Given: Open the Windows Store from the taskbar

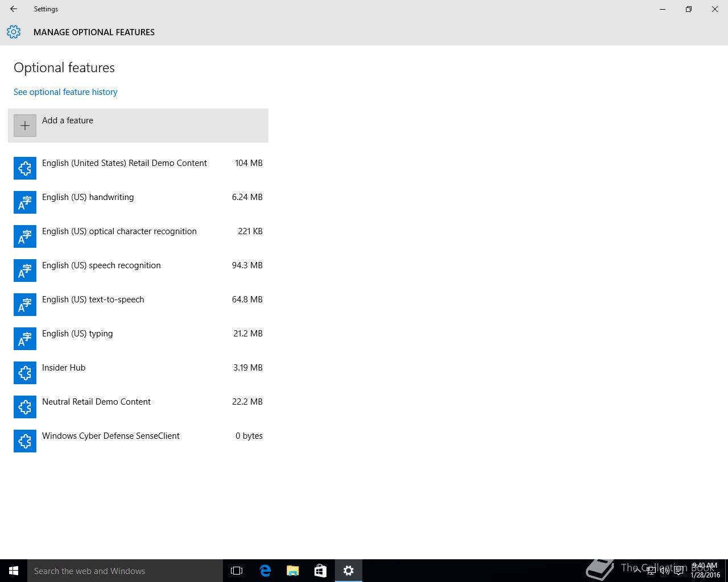Looking at the screenshot, I should 321,571.
